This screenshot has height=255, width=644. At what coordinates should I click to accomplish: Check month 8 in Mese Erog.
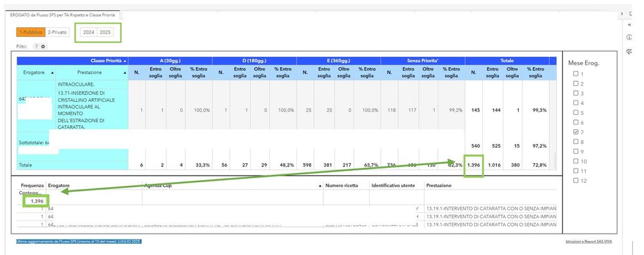(576, 141)
